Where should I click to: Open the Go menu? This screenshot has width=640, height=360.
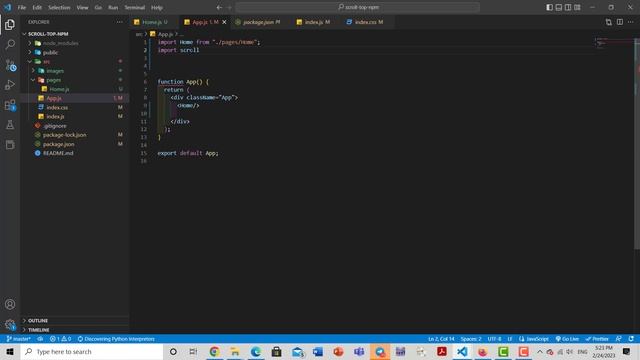coord(98,7)
